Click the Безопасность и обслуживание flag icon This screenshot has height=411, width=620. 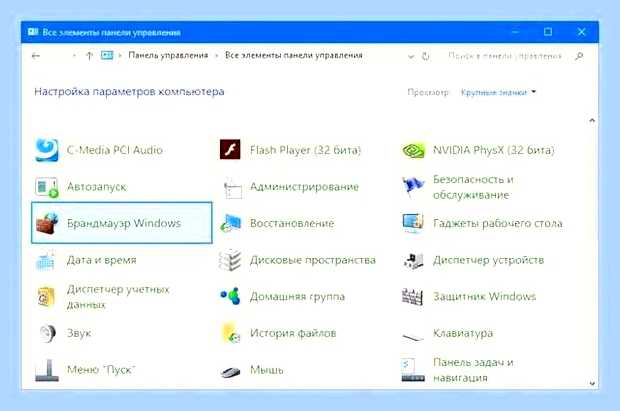pos(413,186)
